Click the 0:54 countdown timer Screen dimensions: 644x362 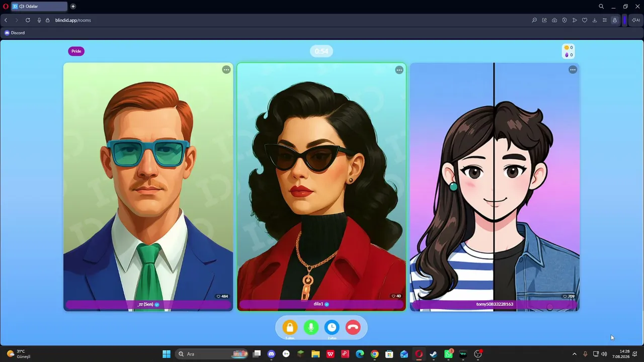tap(321, 51)
